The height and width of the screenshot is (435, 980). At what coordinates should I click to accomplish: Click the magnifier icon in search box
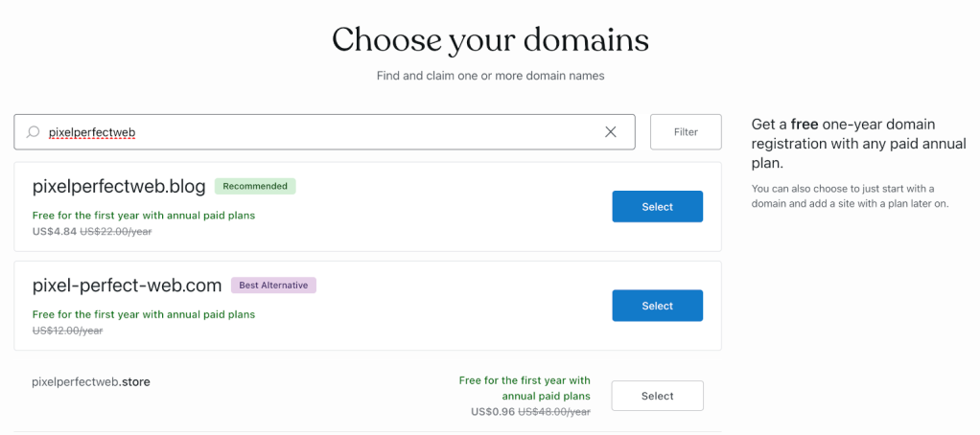click(x=33, y=132)
